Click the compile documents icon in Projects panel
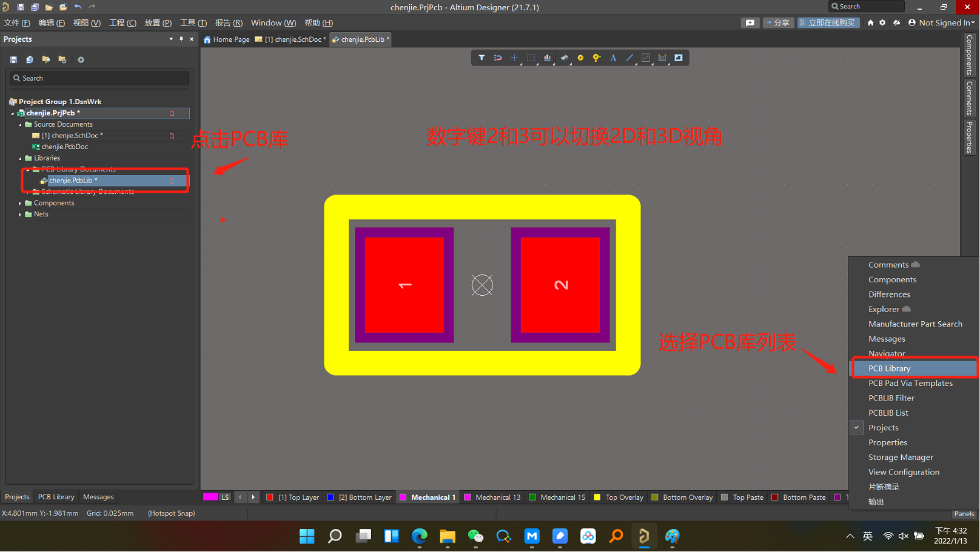The width and height of the screenshot is (980, 552). pos(29,59)
